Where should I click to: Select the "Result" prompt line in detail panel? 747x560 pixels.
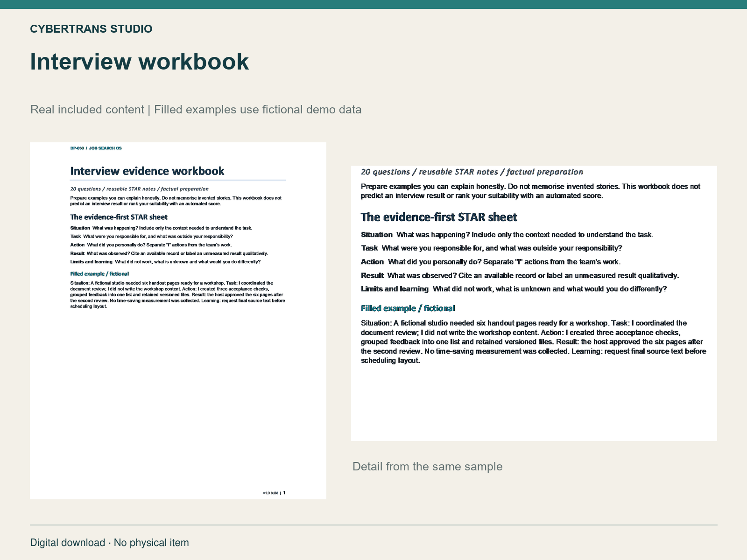520,275
